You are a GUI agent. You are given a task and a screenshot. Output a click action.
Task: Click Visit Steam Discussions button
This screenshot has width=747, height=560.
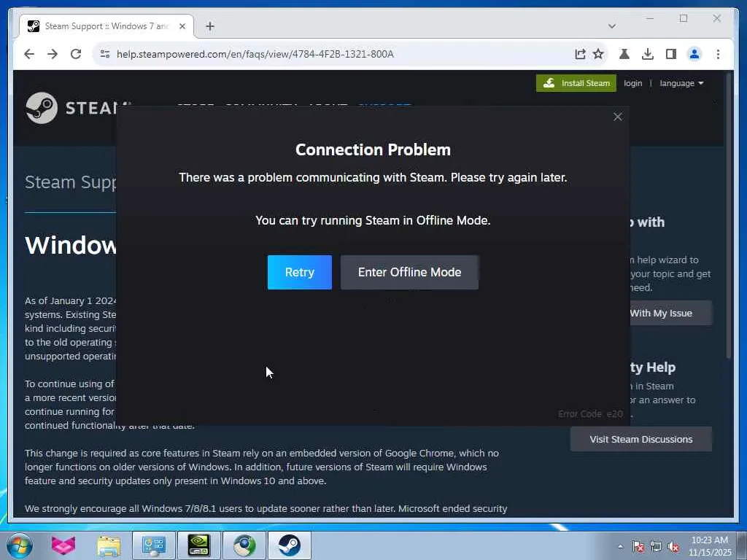click(x=640, y=439)
